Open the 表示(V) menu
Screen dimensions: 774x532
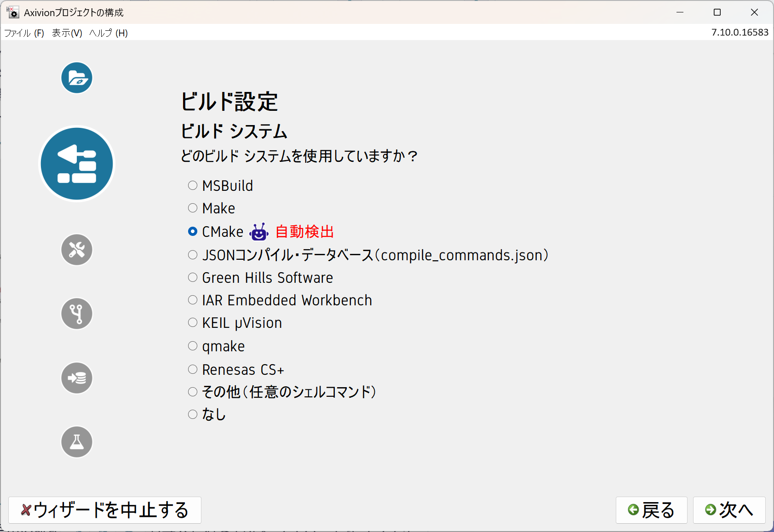[x=67, y=33]
